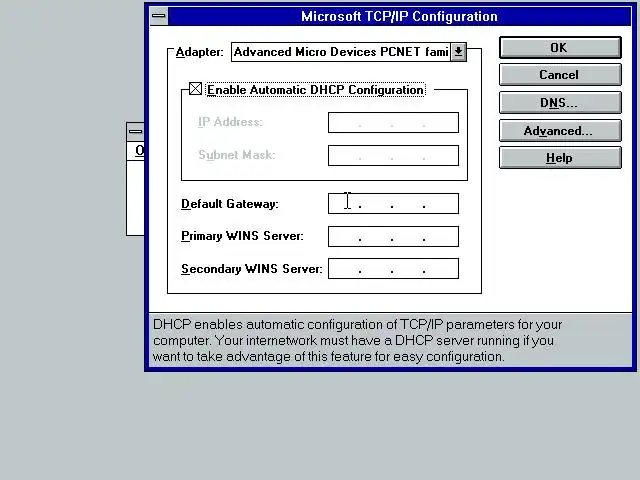
Task: Uncheck Enable Automatic DHCP Configuration checkbox
Action: pos(196,89)
